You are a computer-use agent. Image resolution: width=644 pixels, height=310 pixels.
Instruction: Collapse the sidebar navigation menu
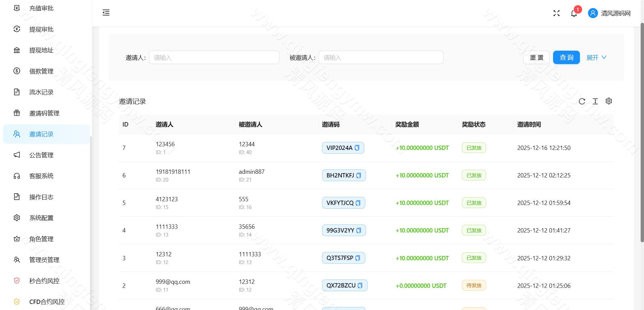coord(106,12)
